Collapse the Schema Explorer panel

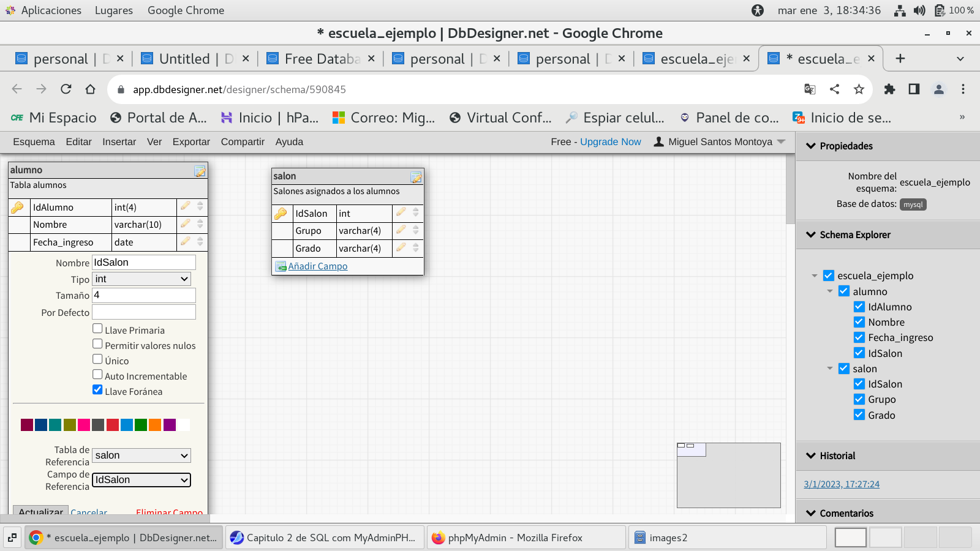811,234
